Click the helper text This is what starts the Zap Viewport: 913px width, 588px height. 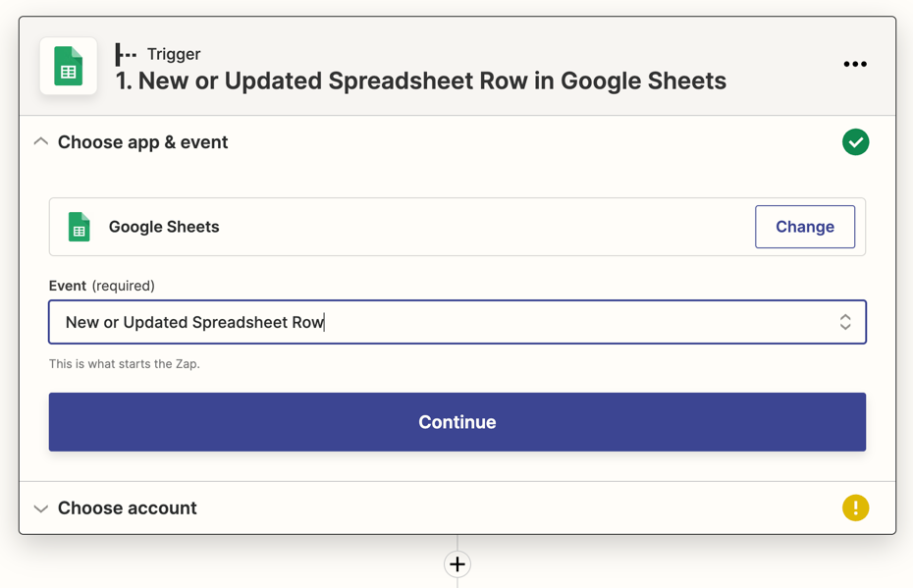[x=124, y=364]
